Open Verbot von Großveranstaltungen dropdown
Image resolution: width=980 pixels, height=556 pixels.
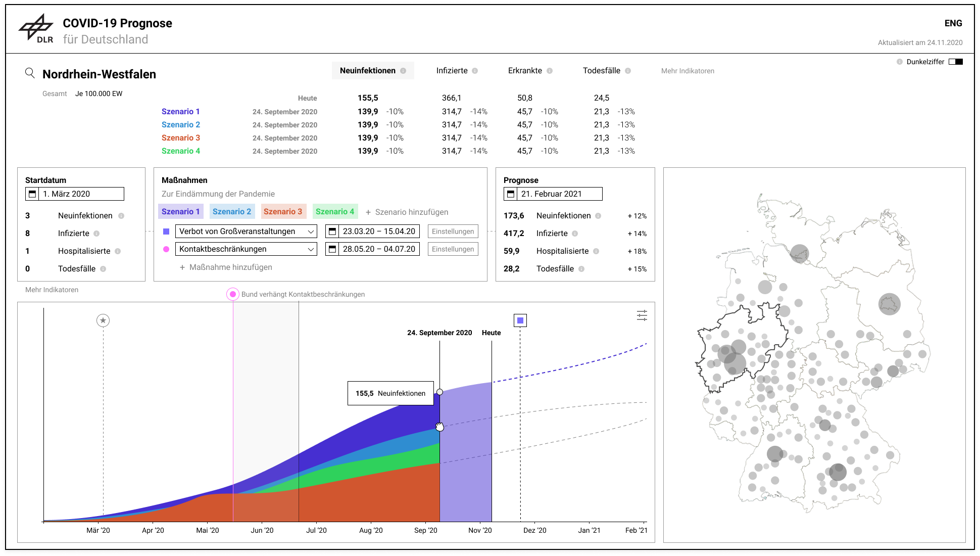pos(246,231)
